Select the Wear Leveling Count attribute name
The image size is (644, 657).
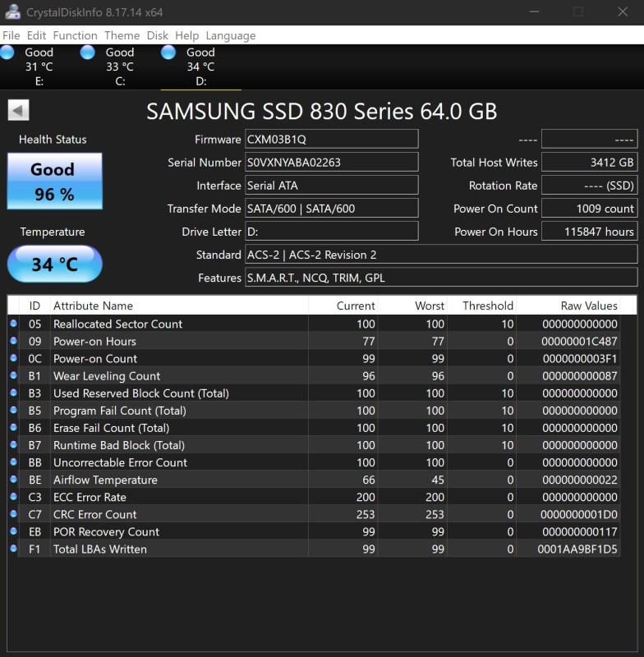[107, 376]
